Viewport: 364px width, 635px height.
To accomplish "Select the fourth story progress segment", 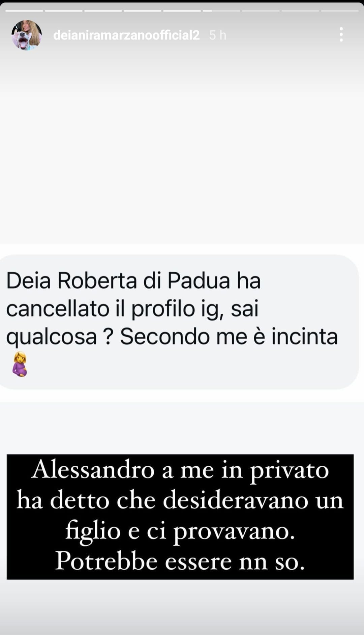I will [x=143, y=11].
